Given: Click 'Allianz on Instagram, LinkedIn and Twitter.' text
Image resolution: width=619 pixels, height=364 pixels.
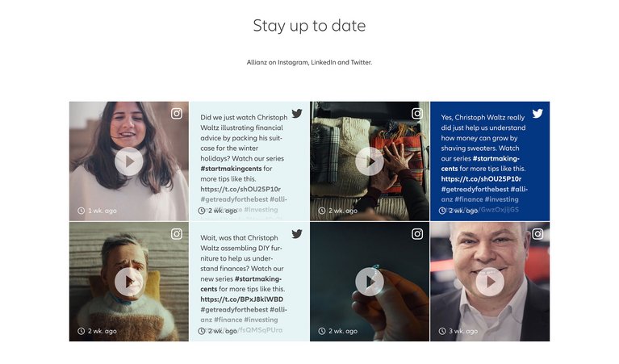Looking at the screenshot, I should pos(309,62).
